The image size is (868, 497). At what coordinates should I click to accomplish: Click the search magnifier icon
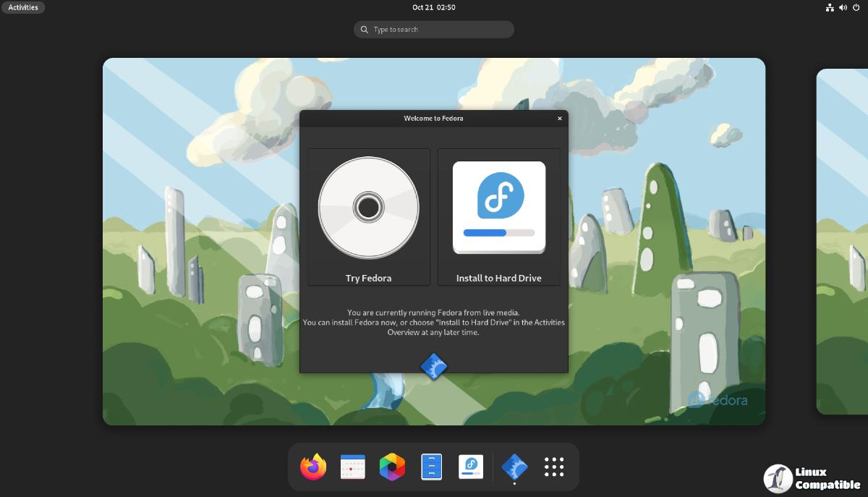[364, 30]
